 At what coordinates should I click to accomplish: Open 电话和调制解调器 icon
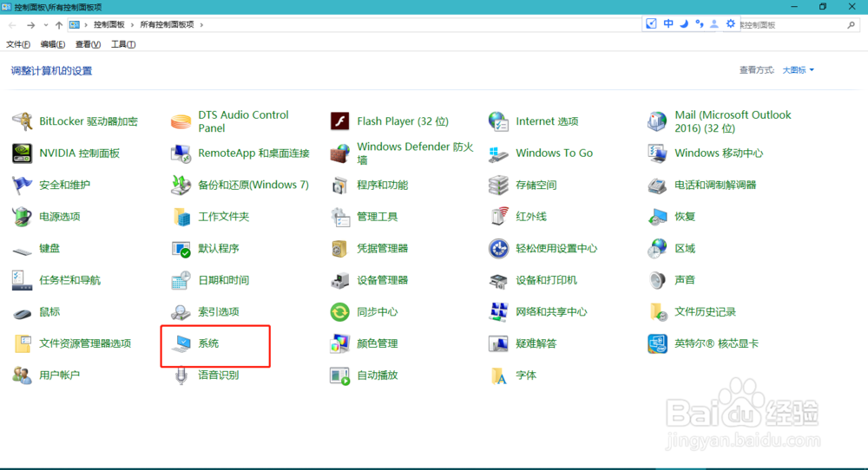point(657,185)
